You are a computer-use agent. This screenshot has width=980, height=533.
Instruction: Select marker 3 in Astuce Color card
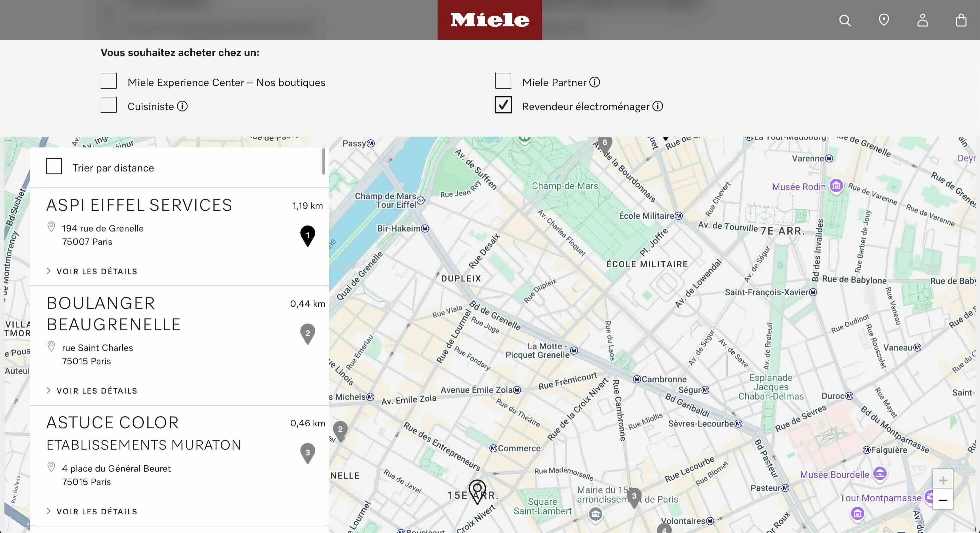click(307, 453)
